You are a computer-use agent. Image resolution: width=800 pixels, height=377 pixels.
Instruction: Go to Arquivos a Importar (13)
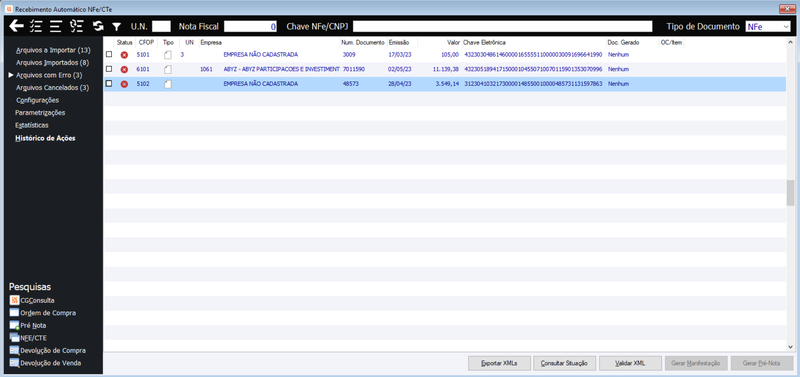(x=53, y=51)
